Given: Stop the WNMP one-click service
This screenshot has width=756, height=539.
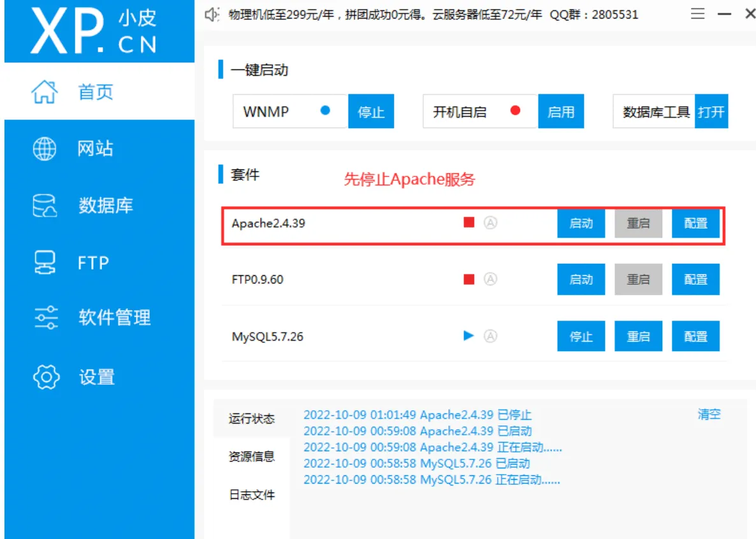Looking at the screenshot, I should tap(371, 111).
